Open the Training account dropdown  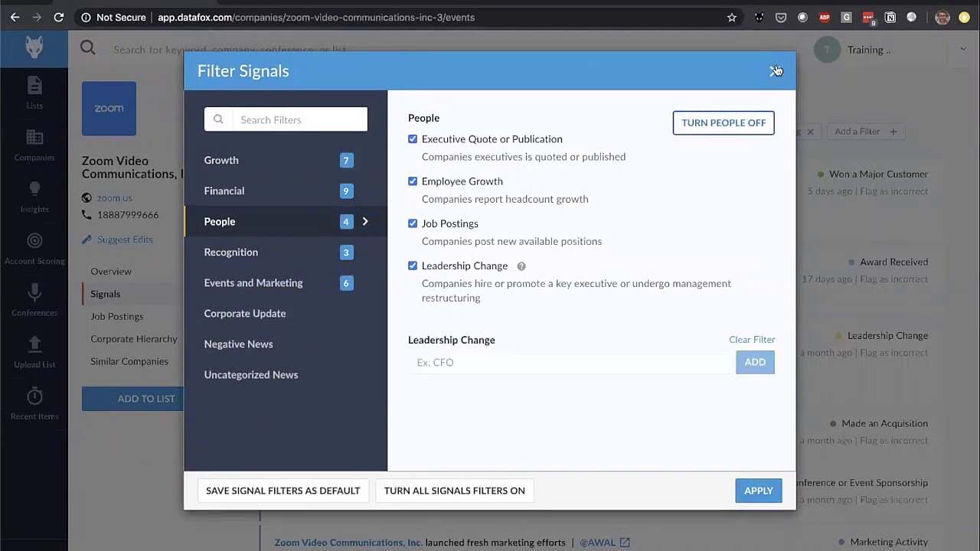pos(962,50)
